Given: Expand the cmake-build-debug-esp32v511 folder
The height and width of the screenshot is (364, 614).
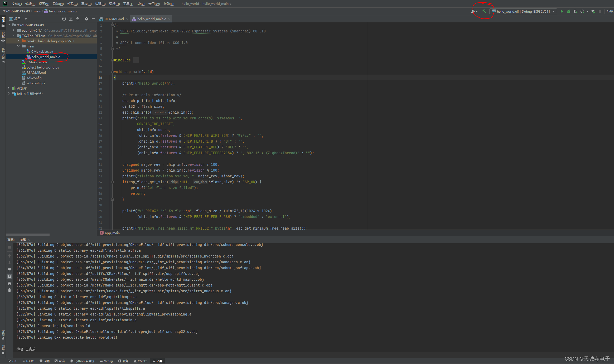Looking at the screenshot, I should click(18, 41).
